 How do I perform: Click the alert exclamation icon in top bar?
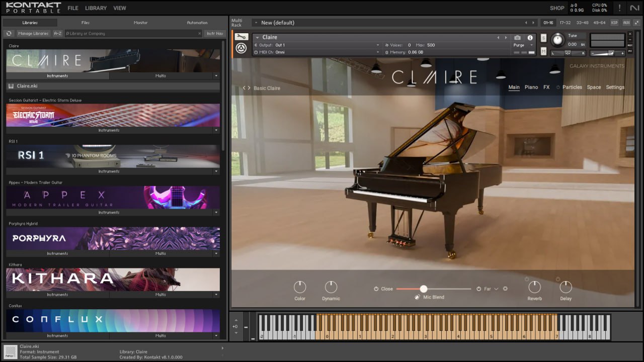tap(619, 8)
